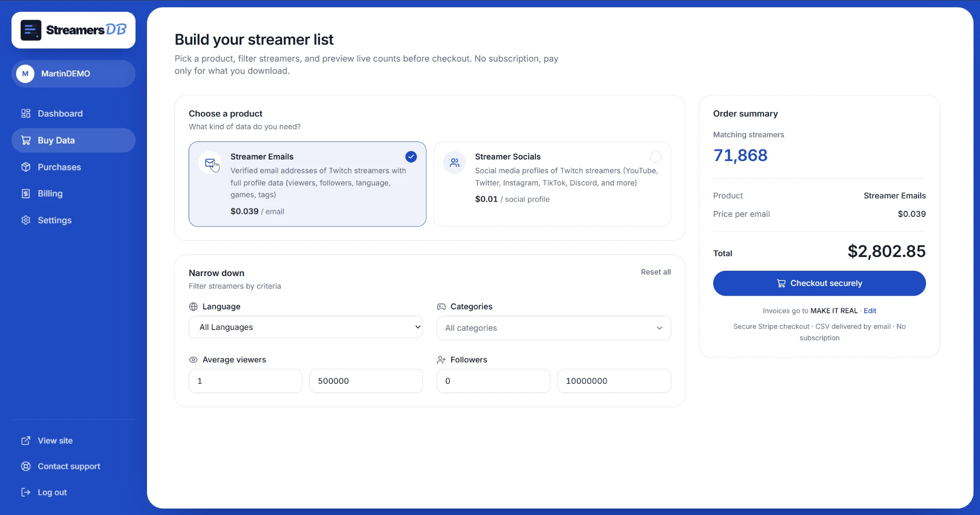
Task: Click the View site external-link icon
Action: pos(26,441)
